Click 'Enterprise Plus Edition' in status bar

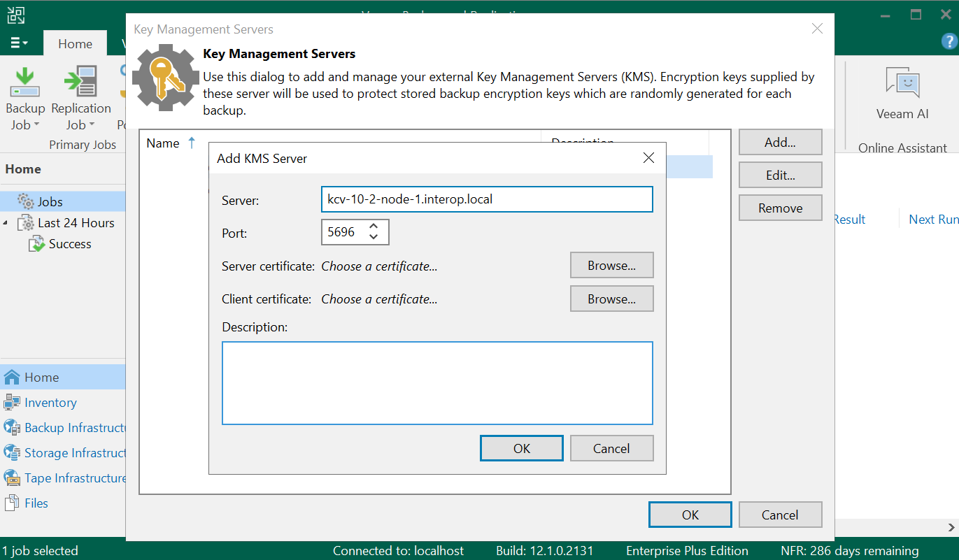687,551
